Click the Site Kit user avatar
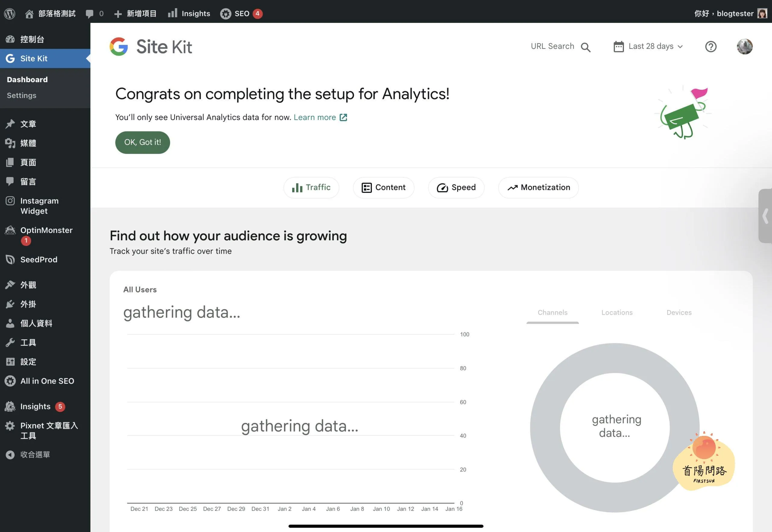Image resolution: width=772 pixels, height=532 pixels. (744, 46)
